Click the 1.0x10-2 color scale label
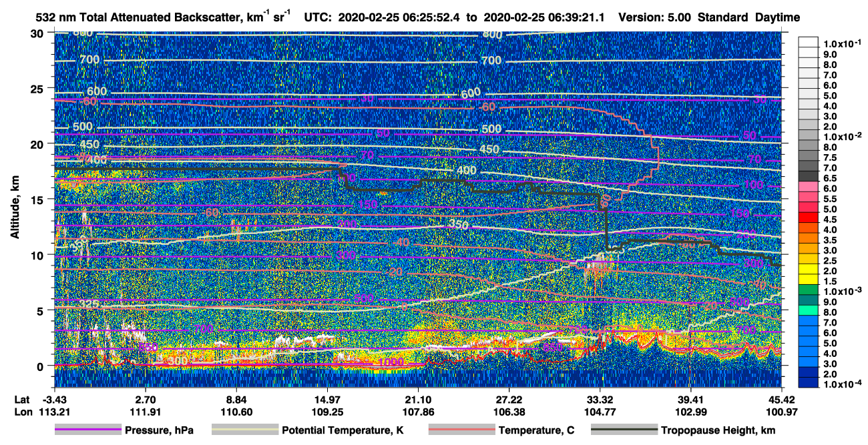Image resolution: width=868 pixels, height=445 pixels. point(841,135)
